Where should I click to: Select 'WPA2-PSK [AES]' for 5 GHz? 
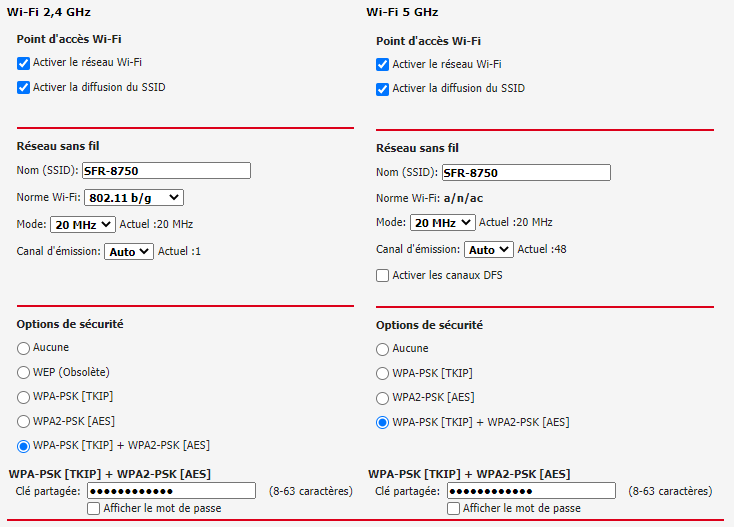point(383,398)
